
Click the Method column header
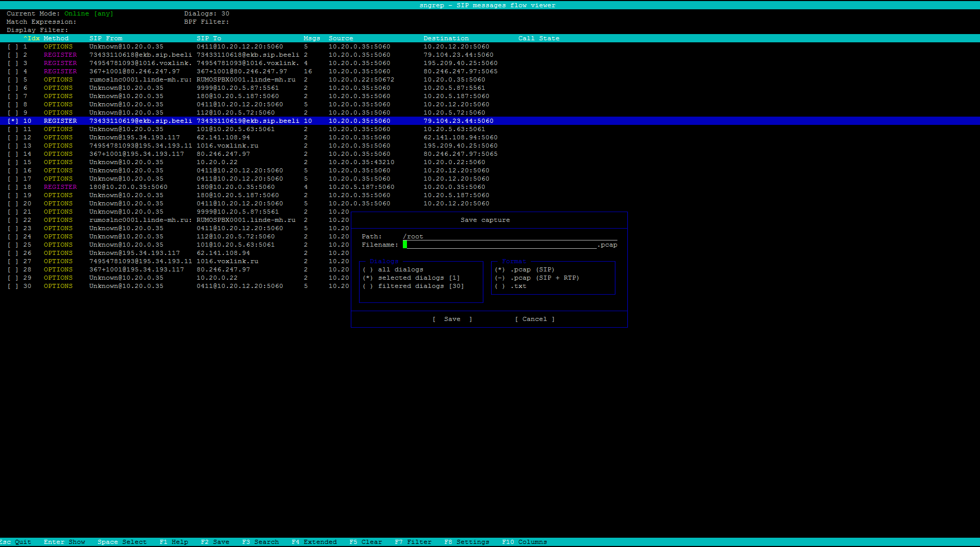pos(56,38)
